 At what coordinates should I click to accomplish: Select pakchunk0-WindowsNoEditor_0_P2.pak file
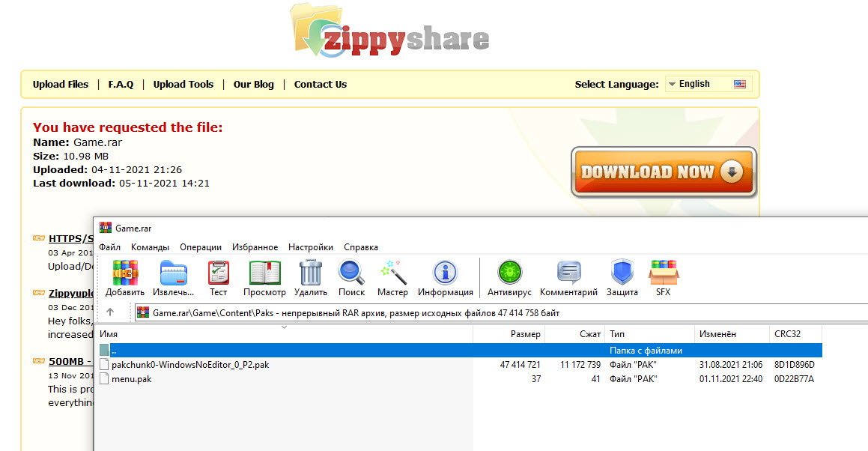(189, 365)
